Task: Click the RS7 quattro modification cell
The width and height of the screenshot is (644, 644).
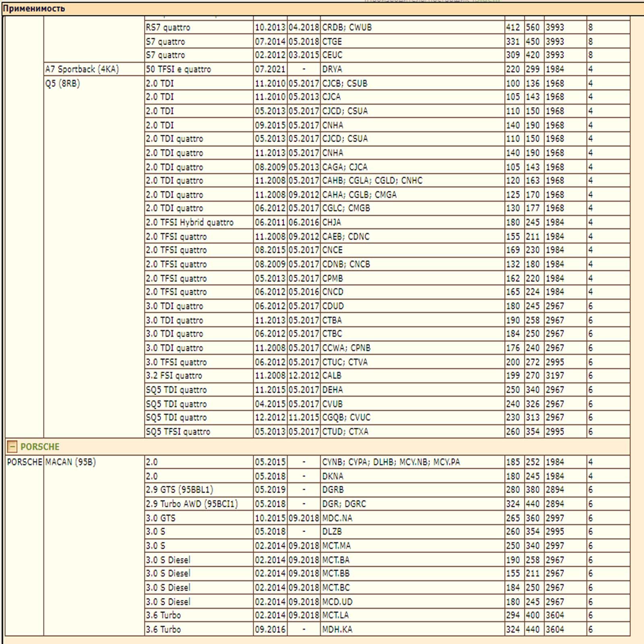Action: 168,27
